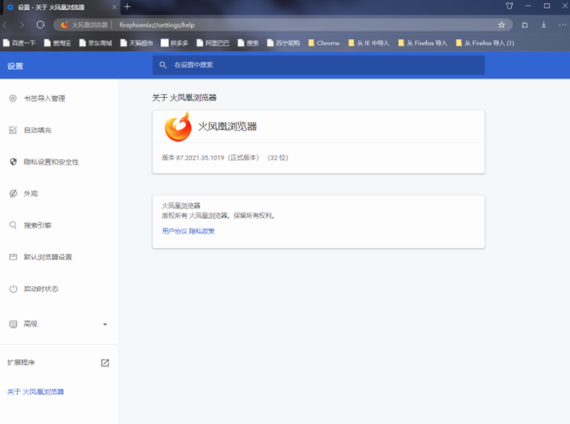Open the 隐私政策 link
This screenshot has height=424, width=570.
201,231
